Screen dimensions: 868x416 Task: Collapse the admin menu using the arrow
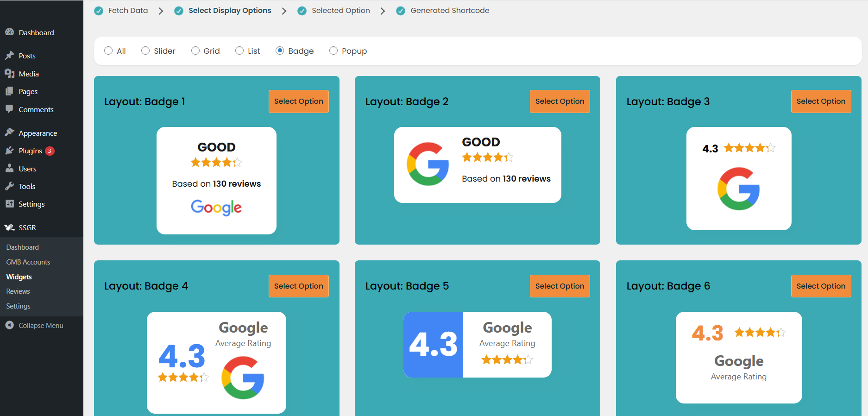9,325
